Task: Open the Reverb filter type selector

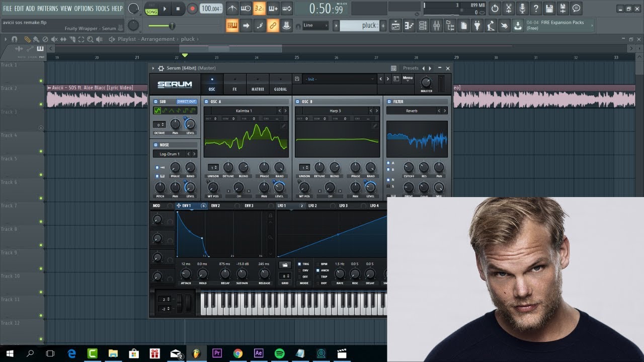Action: (x=412, y=111)
